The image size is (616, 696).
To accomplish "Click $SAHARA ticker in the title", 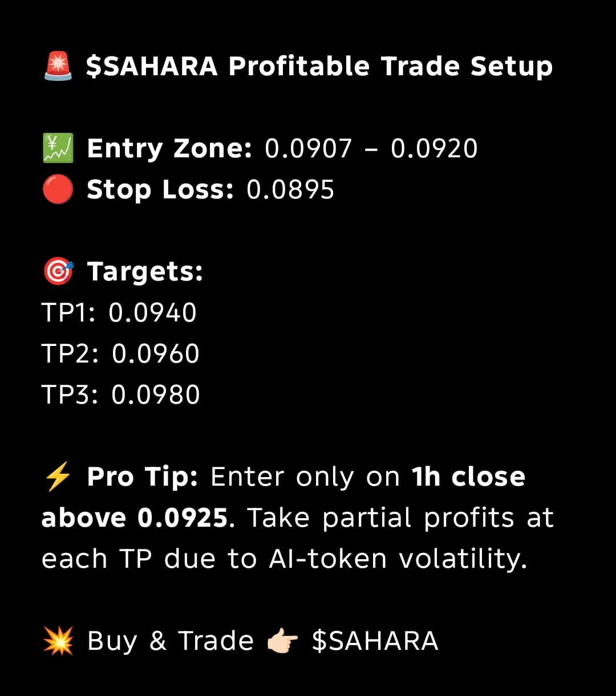I will [152, 66].
